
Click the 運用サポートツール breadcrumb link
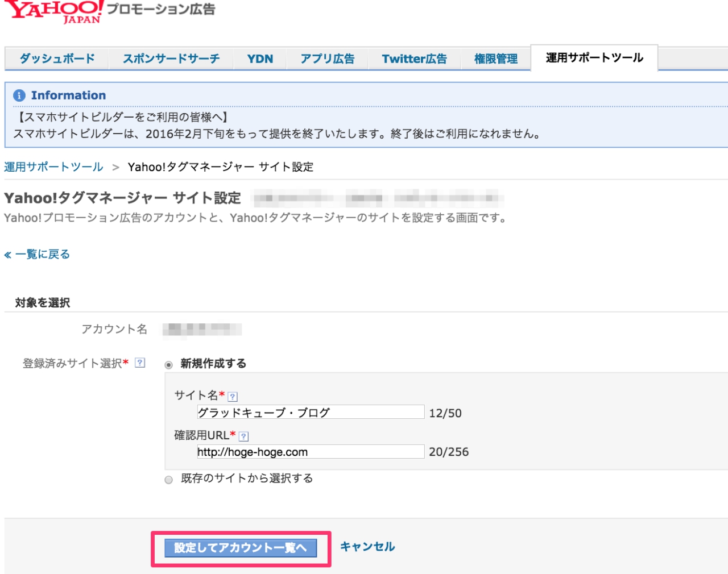pos(53,167)
